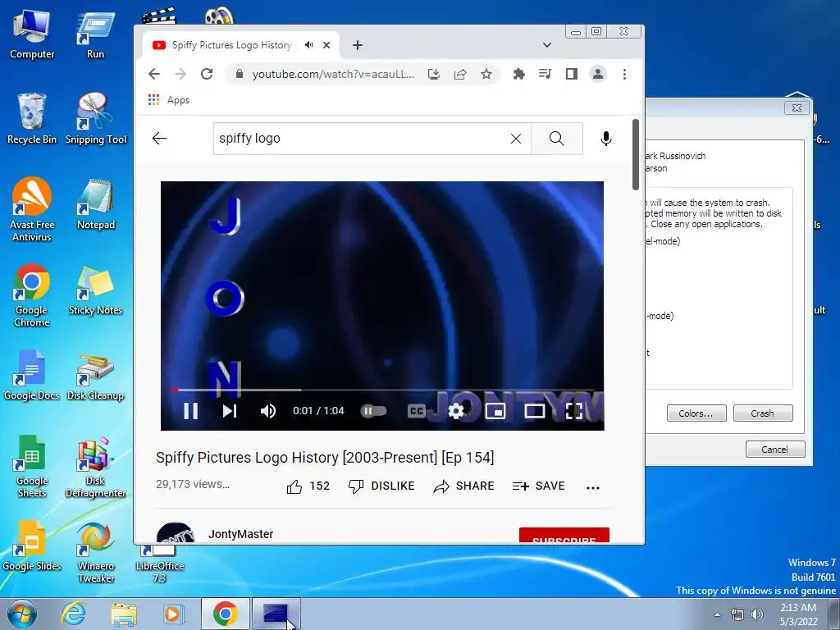
Task: Start voice search microphone
Action: (606, 139)
